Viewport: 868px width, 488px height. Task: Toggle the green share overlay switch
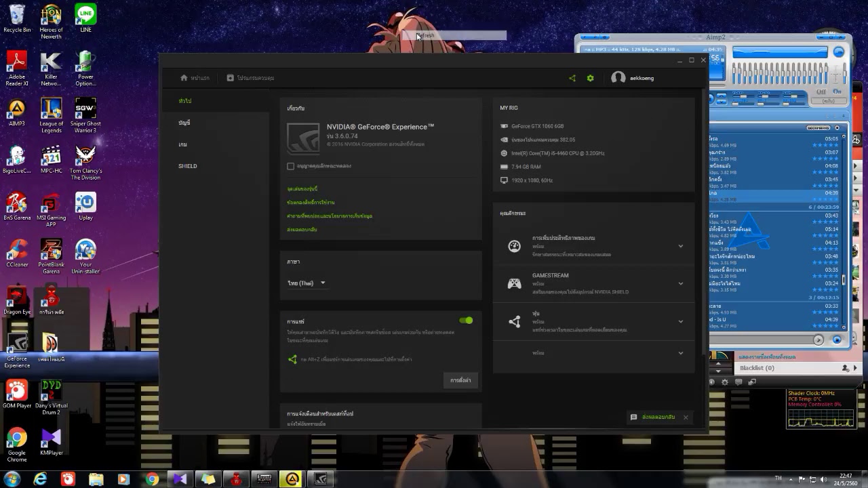point(466,321)
